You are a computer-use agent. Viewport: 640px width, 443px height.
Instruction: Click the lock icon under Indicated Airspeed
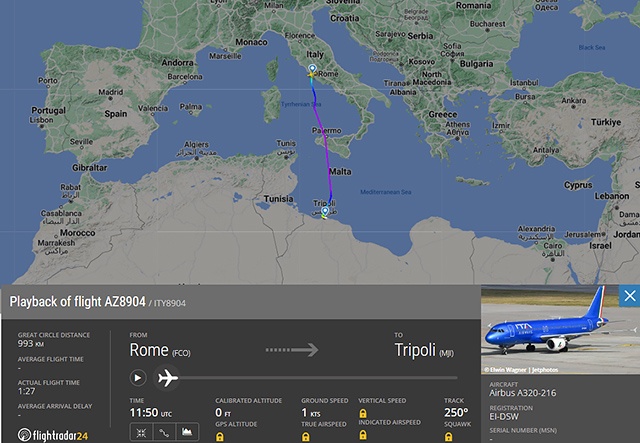pos(362,437)
